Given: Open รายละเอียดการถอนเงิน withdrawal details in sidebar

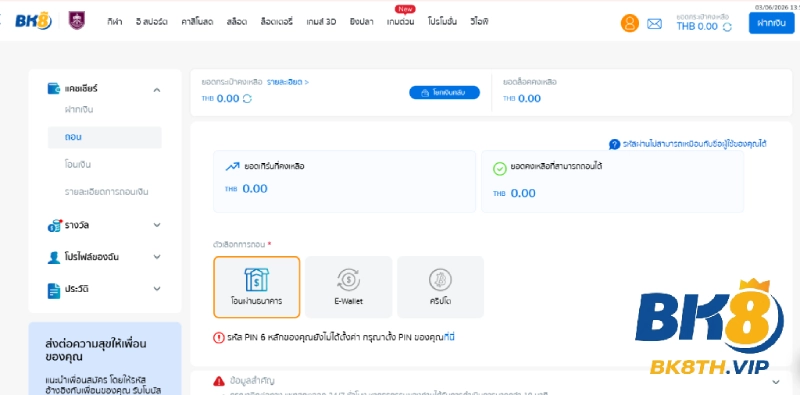Looking at the screenshot, I should 106,192.
